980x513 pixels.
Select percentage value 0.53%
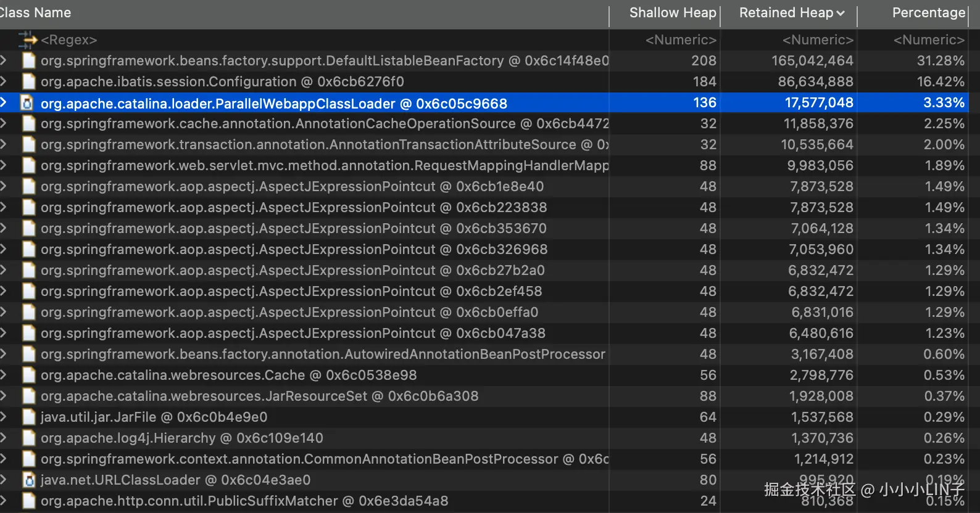(944, 375)
